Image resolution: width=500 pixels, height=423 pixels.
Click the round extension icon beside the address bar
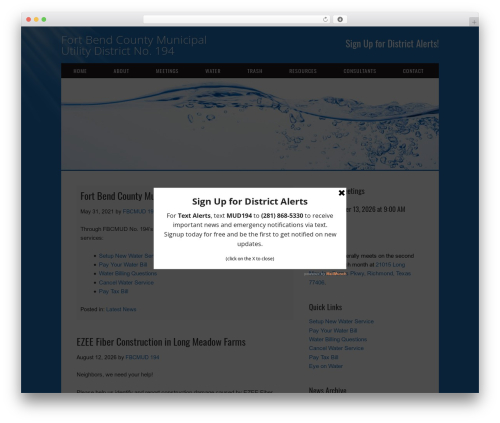click(x=340, y=19)
